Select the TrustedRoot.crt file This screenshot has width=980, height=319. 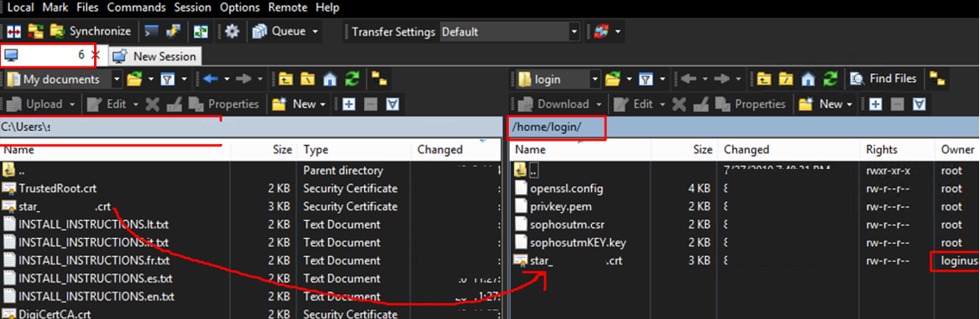tap(58, 189)
